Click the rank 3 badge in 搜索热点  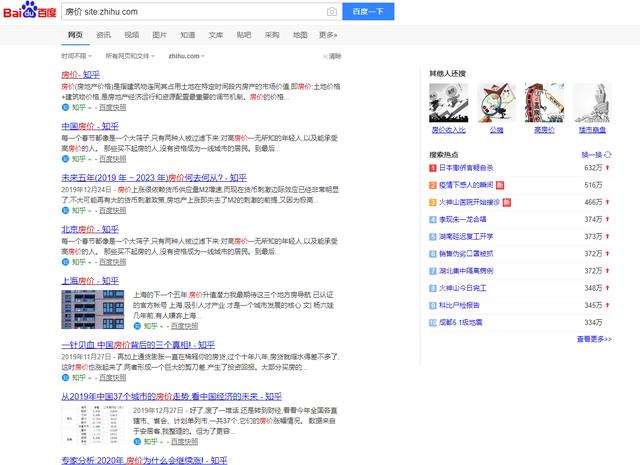tap(433, 202)
